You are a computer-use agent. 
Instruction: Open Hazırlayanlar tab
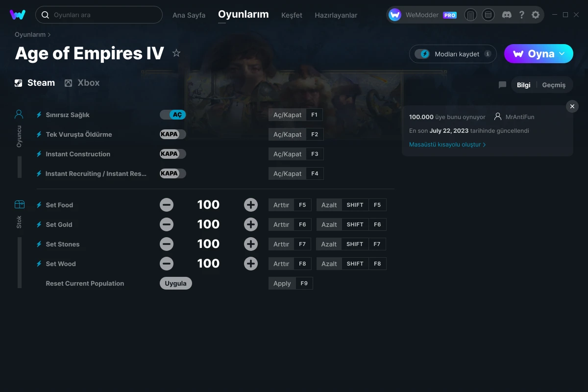[336, 15]
